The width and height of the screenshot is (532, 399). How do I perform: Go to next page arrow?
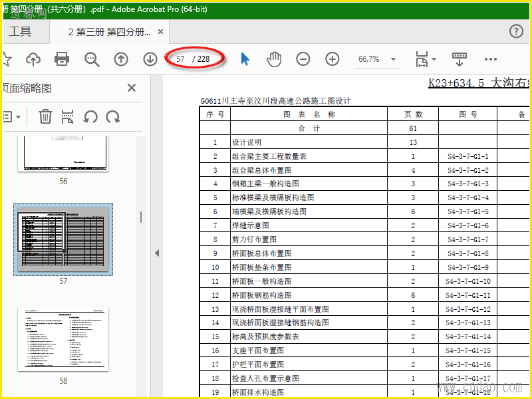pos(150,59)
